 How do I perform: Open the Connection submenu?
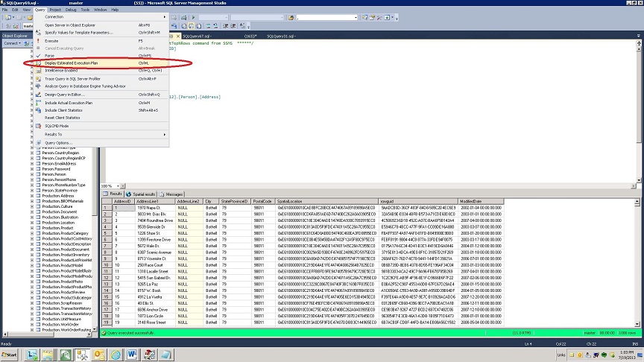101,17
